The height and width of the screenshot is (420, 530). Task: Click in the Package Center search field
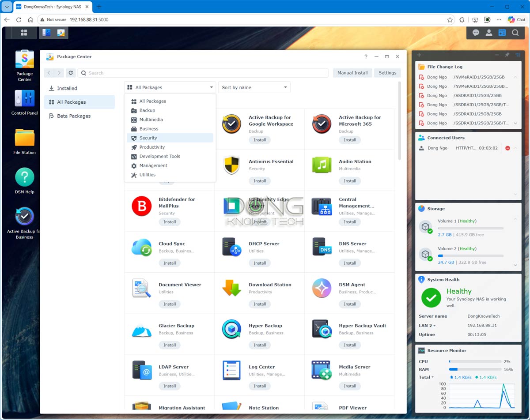click(204, 73)
